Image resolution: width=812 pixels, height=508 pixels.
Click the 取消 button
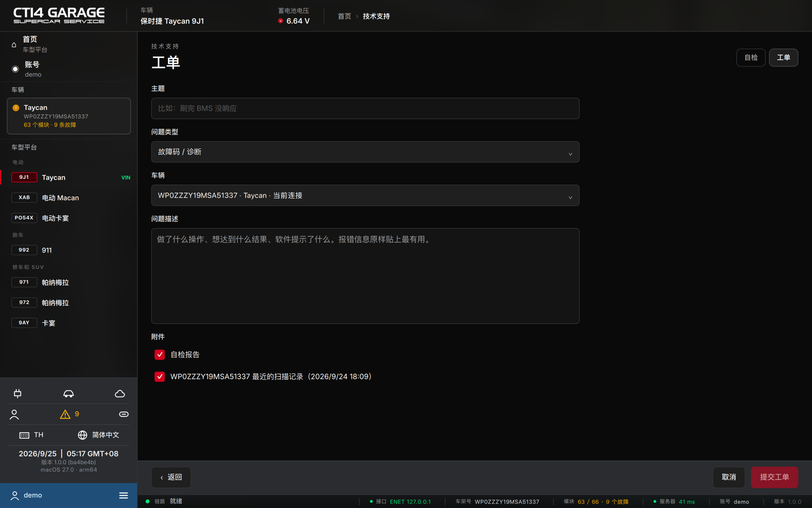(729, 478)
